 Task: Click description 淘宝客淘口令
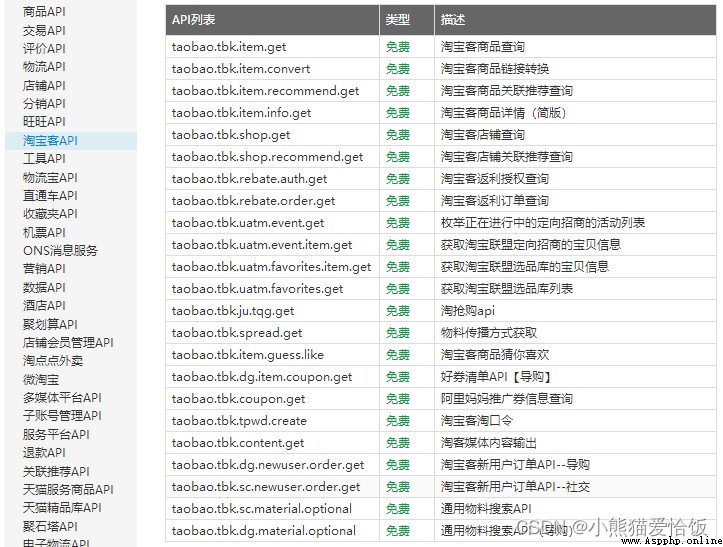click(477, 421)
